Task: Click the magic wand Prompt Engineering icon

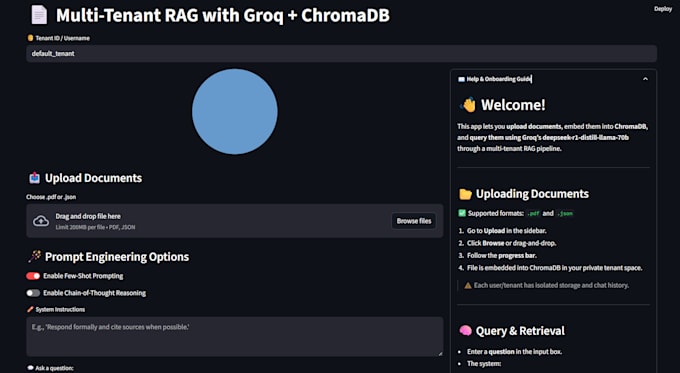Action: 34,256
